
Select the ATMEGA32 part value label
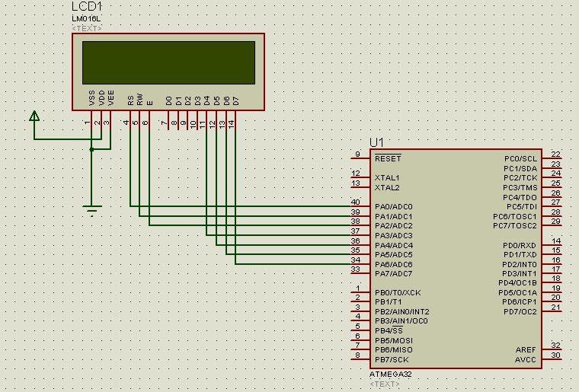click(x=391, y=374)
